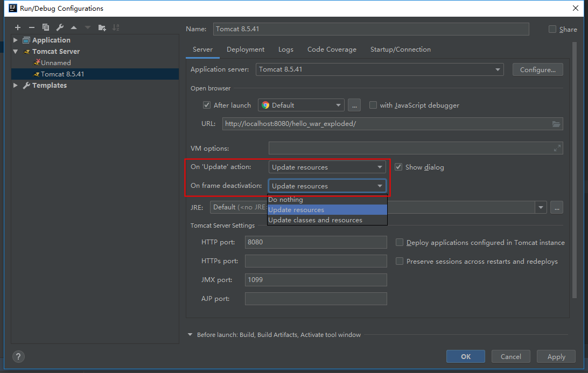588x373 pixels.
Task: Collapse the Before launch section
Action: [x=190, y=335]
